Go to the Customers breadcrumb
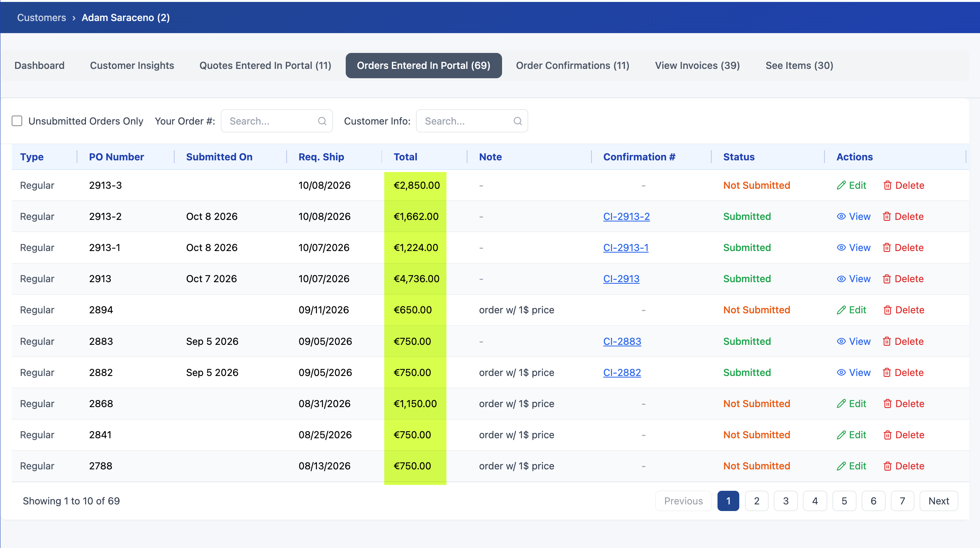 tap(42, 18)
